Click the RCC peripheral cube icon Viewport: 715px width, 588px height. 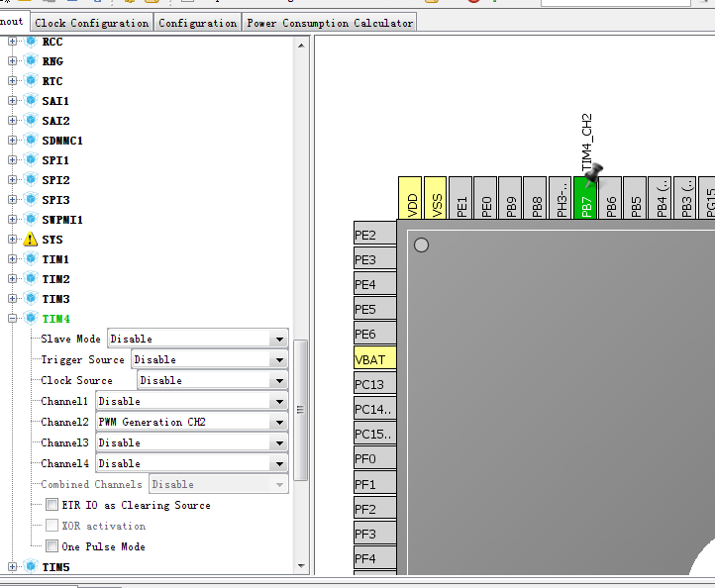click(x=31, y=42)
